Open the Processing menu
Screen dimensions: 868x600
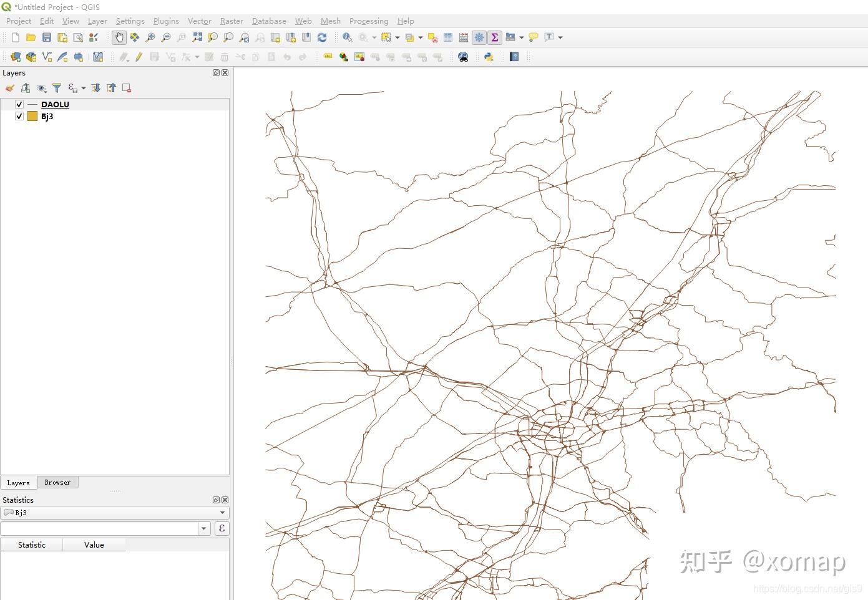coord(369,21)
